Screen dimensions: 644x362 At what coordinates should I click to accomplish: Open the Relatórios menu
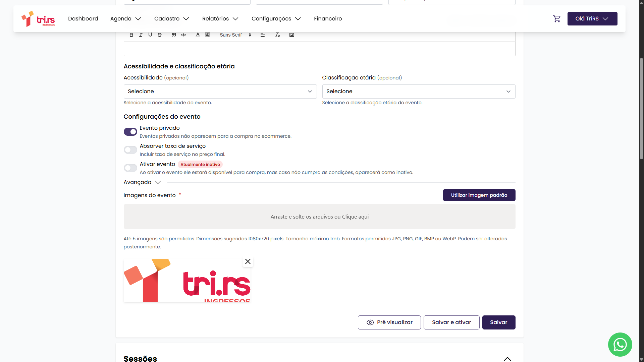(x=220, y=19)
